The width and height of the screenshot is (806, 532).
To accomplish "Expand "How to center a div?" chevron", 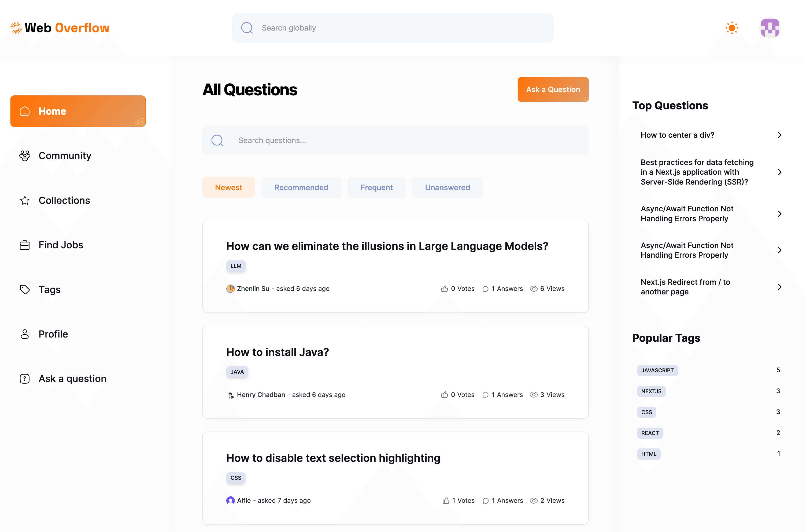I will 779,135.
